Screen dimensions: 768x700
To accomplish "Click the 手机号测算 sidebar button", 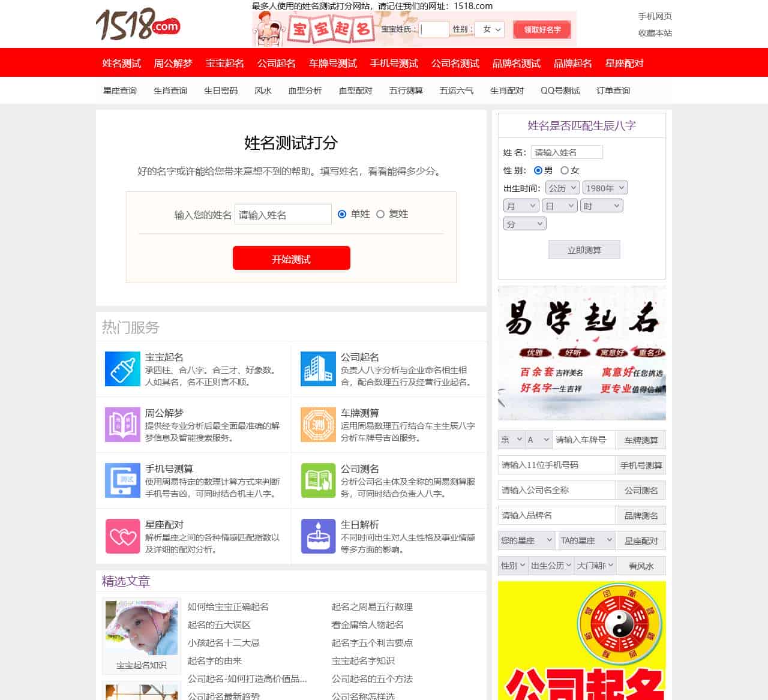I will point(641,465).
